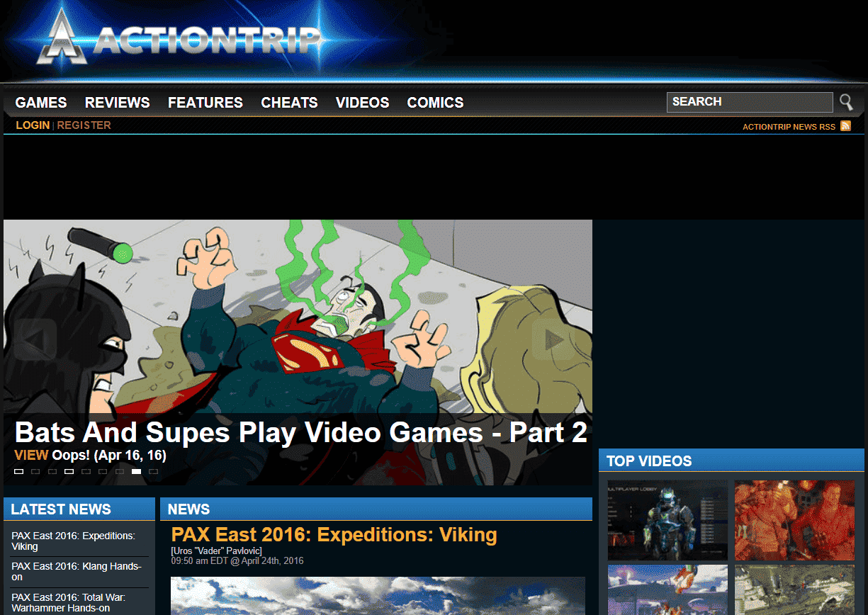Click the search magnifying glass icon
The image size is (868, 615).
click(846, 102)
